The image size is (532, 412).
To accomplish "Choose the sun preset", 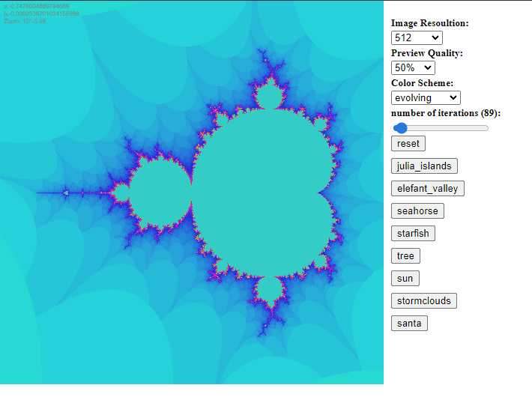I will pyautogui.click(x=405, y=279).
